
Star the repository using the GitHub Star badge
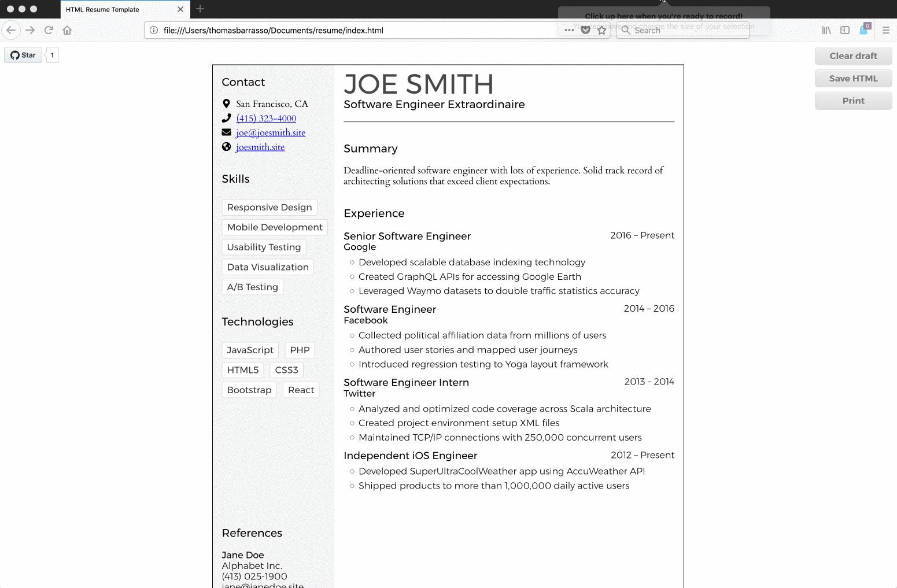click(x=23, y=54)
